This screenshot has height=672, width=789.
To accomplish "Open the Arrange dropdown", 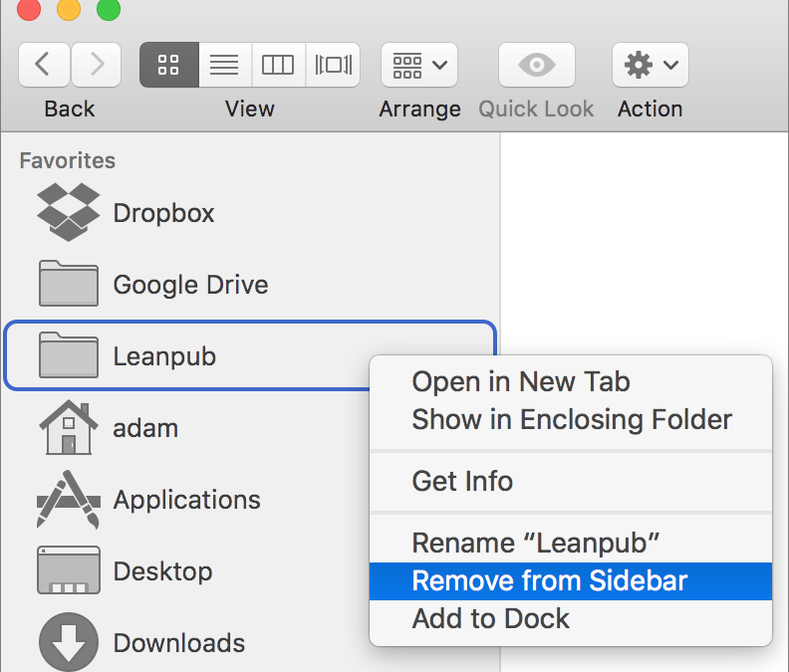I will click(x=419, y=65).
